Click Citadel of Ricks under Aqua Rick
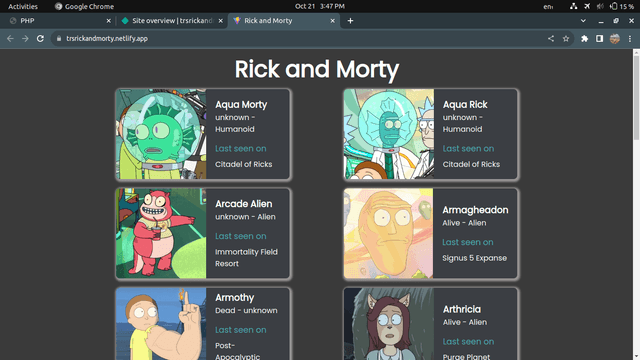640x360 pixels. tap(471, 164)
